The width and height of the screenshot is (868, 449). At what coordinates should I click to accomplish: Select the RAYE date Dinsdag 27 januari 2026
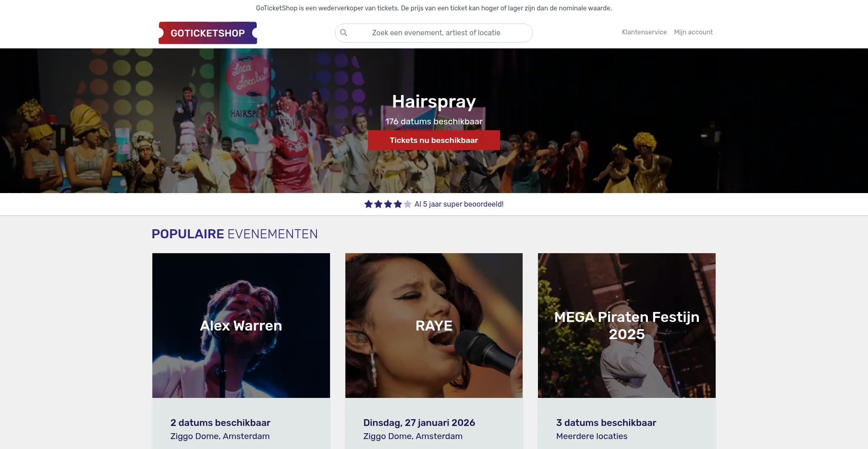tap(419, 423)
